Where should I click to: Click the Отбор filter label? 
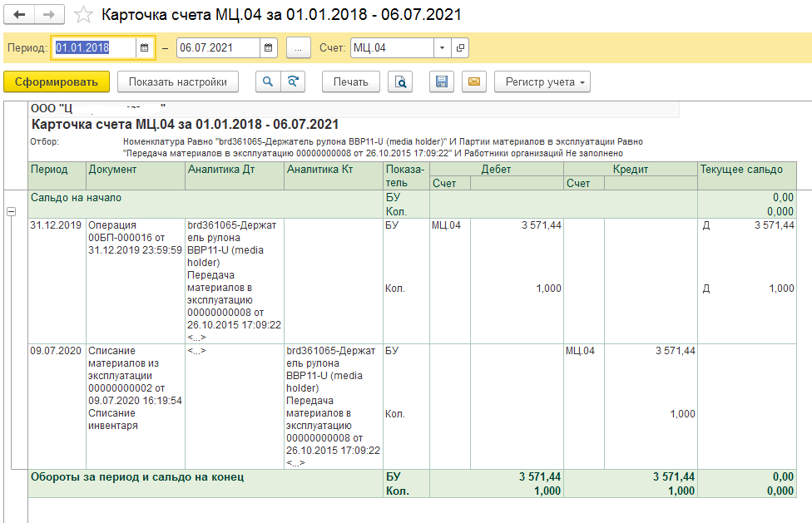click(45, 141)
